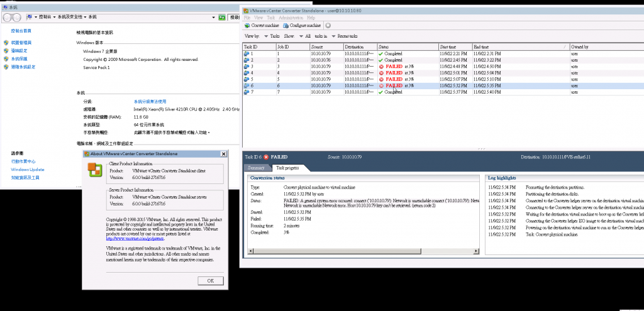This screenshot has width=644, height=311.
Task: Open the 系統分級無法使用 link
Action: click(150, 101)
